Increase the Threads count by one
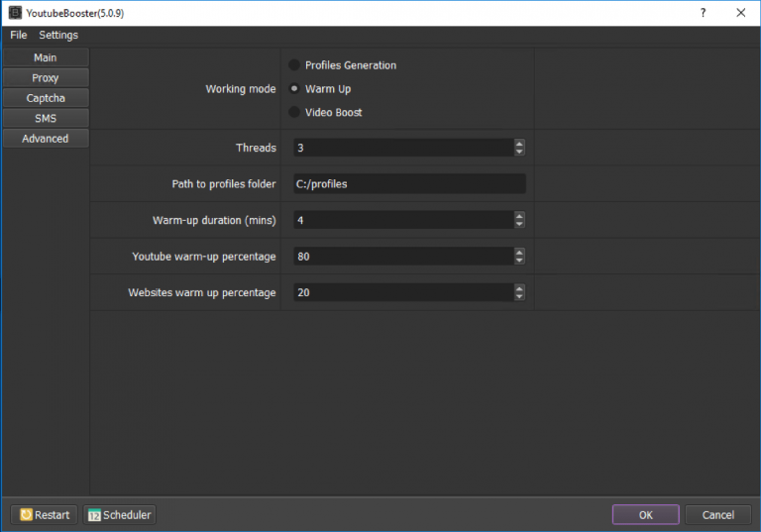Viewport: 761px width, 532px height. 519,144
